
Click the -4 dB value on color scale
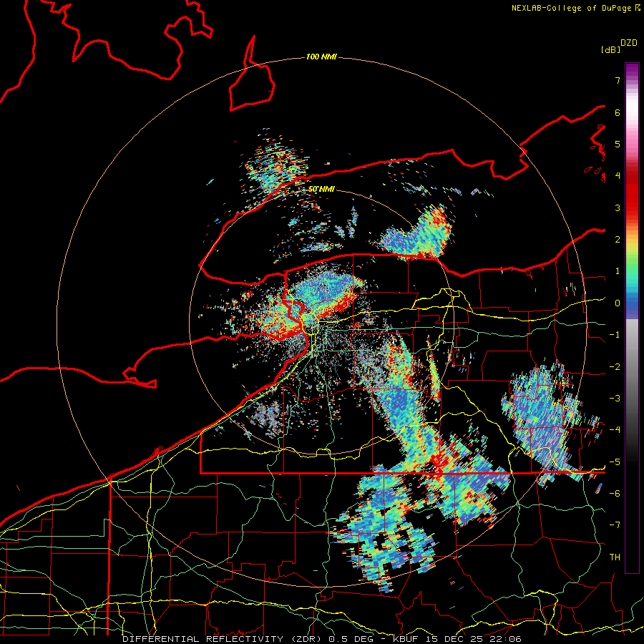point(615,430)
